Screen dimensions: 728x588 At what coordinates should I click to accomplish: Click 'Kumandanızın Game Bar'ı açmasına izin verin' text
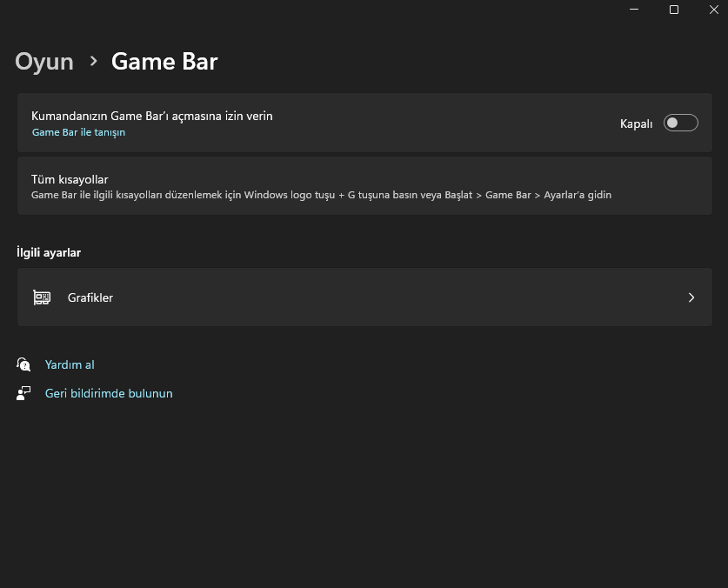coord(152,116)
